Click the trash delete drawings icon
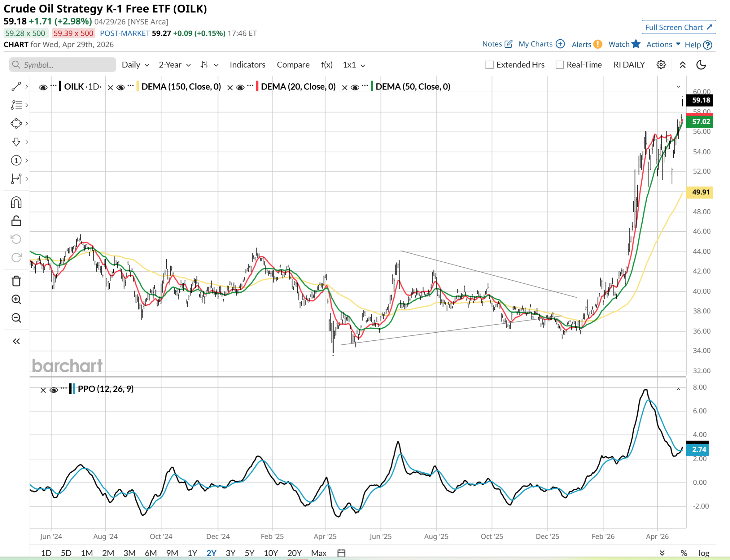Screen dimensions: 730x560 [x=16, y=281]
